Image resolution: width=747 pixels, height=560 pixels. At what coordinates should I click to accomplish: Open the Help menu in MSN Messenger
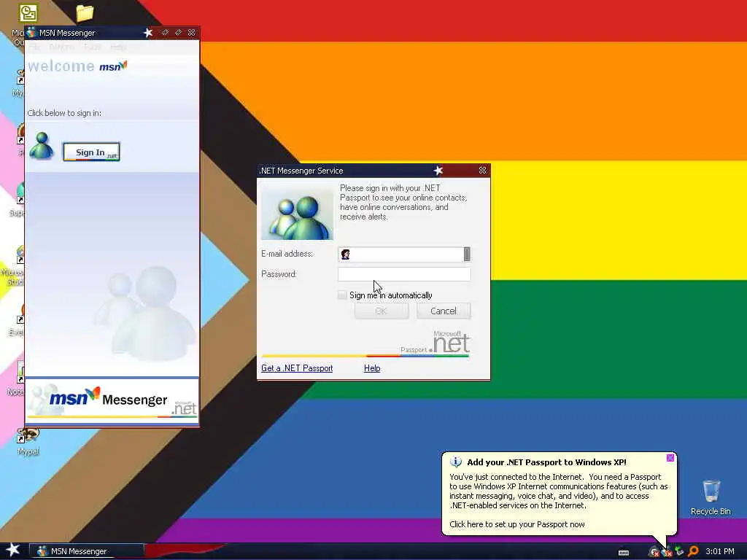coord(118,47)
